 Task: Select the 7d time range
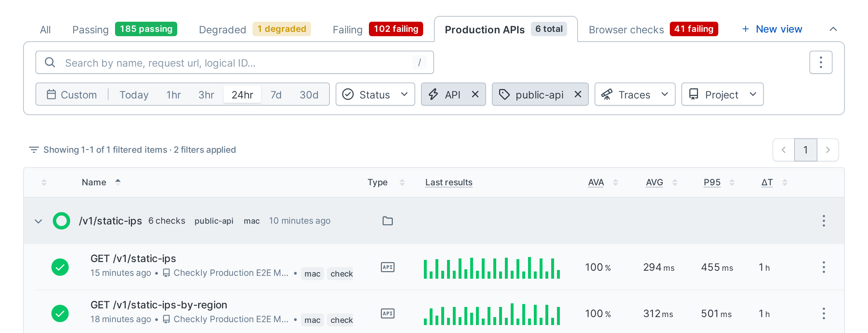point(276,94)
